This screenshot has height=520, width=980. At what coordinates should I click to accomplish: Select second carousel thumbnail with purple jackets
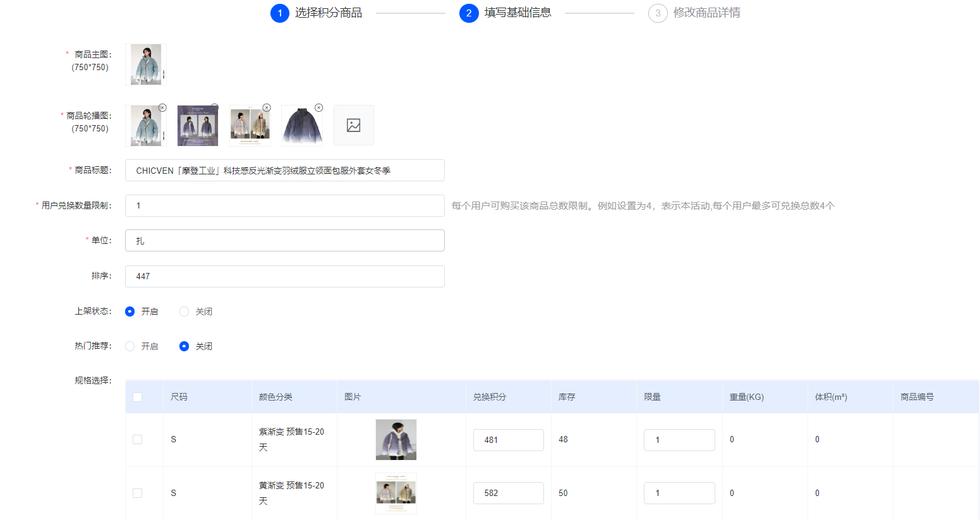198,126
